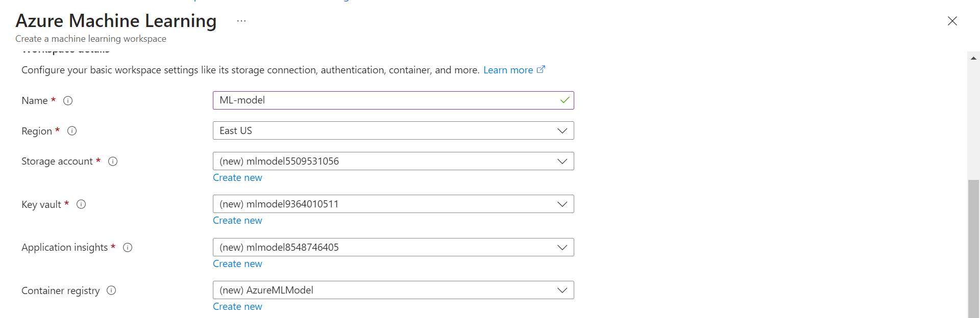Click the 'Storage account' label
The height and width of the screenshot is (318, 980).
click(57, 162)
